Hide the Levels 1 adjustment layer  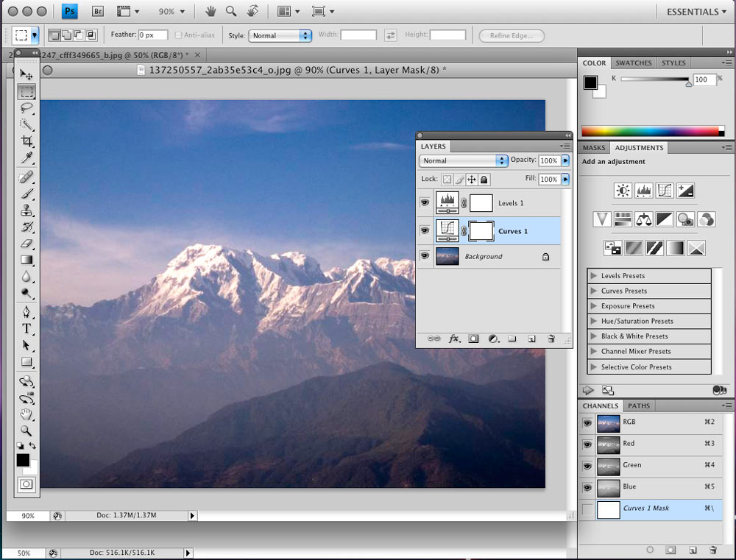coord(425,202)
